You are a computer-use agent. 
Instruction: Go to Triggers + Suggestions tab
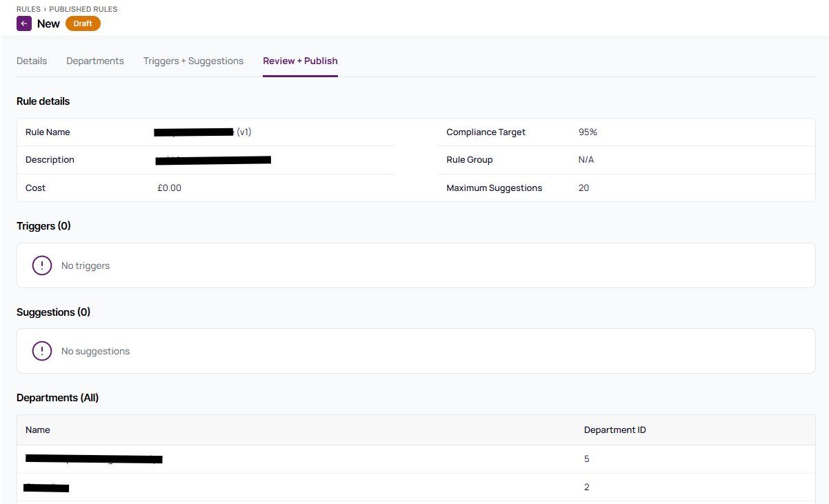point(193,61)
